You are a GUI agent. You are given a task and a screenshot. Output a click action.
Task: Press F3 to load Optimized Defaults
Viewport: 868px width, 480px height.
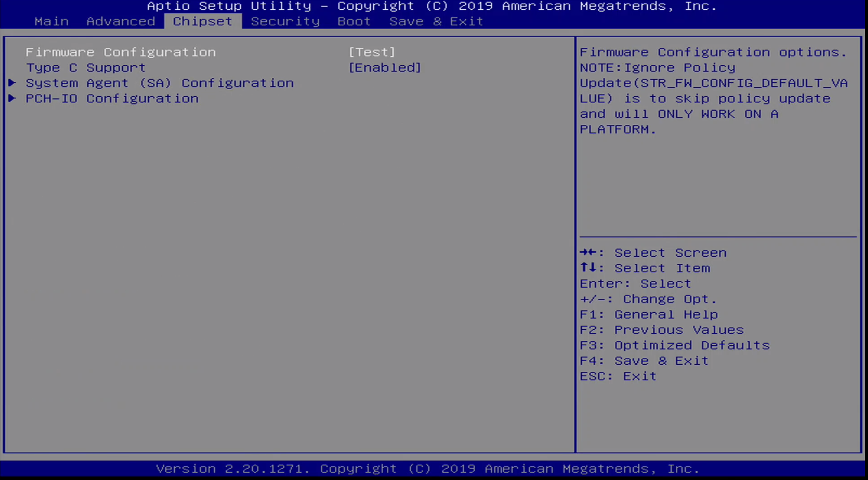tap(674, 345)
